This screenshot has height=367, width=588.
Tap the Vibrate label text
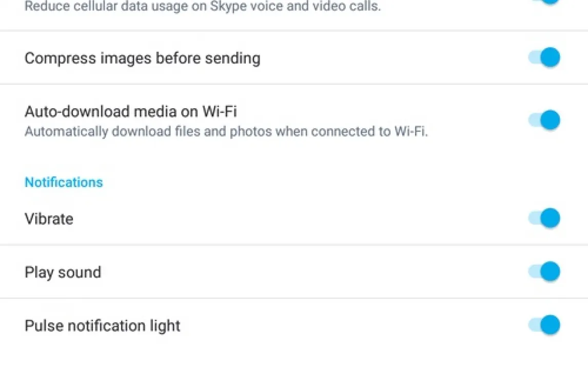click(x=49, y=219)
